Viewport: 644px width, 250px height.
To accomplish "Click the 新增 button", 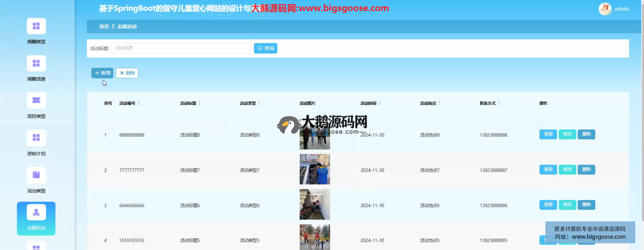I will click(102, 73).
